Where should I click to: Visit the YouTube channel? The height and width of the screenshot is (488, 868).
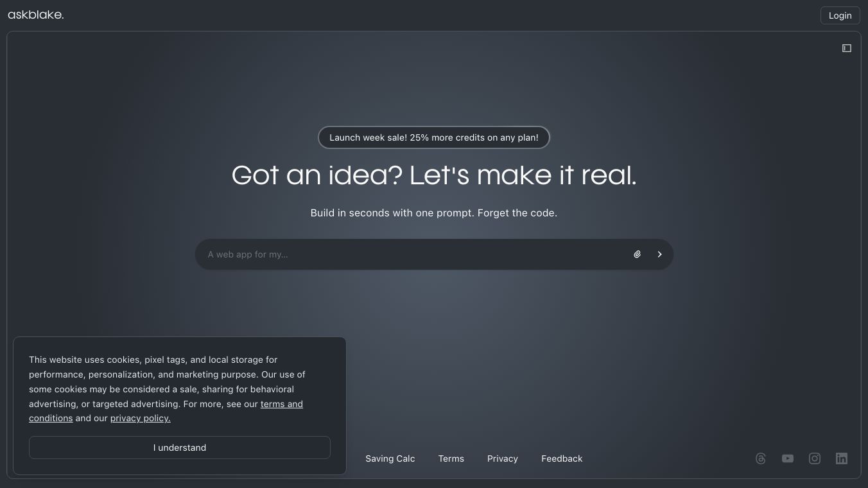788,458
